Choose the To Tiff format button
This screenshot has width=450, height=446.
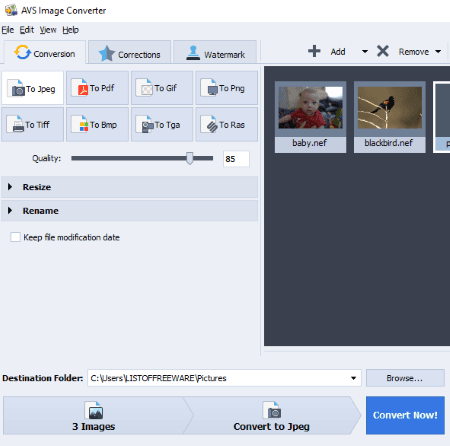[x=32, y=125]
